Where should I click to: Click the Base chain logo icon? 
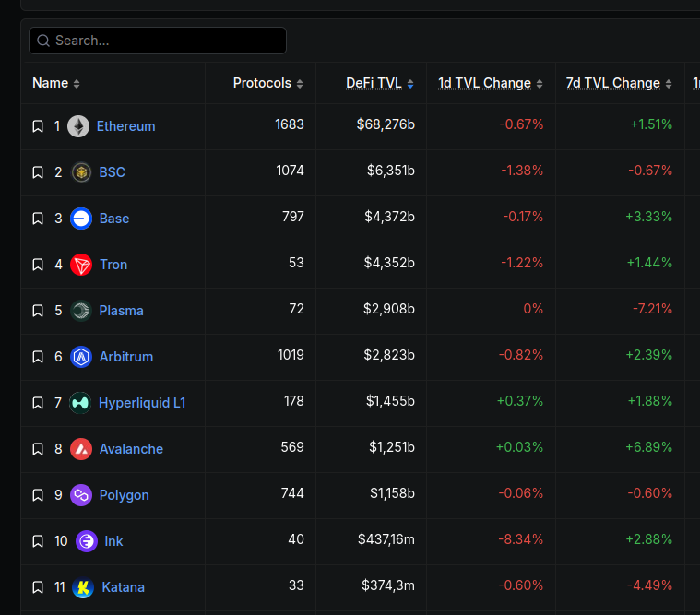coord(81,219)
